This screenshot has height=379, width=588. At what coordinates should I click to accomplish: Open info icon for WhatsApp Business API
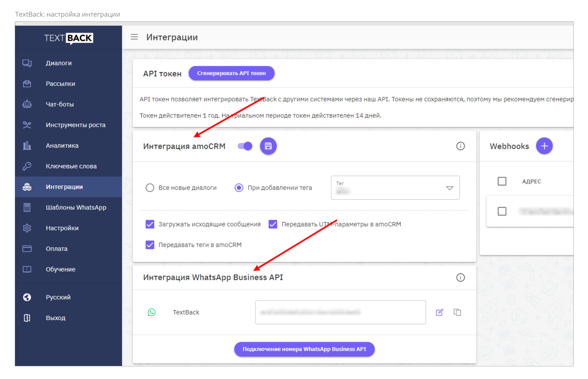460,278
